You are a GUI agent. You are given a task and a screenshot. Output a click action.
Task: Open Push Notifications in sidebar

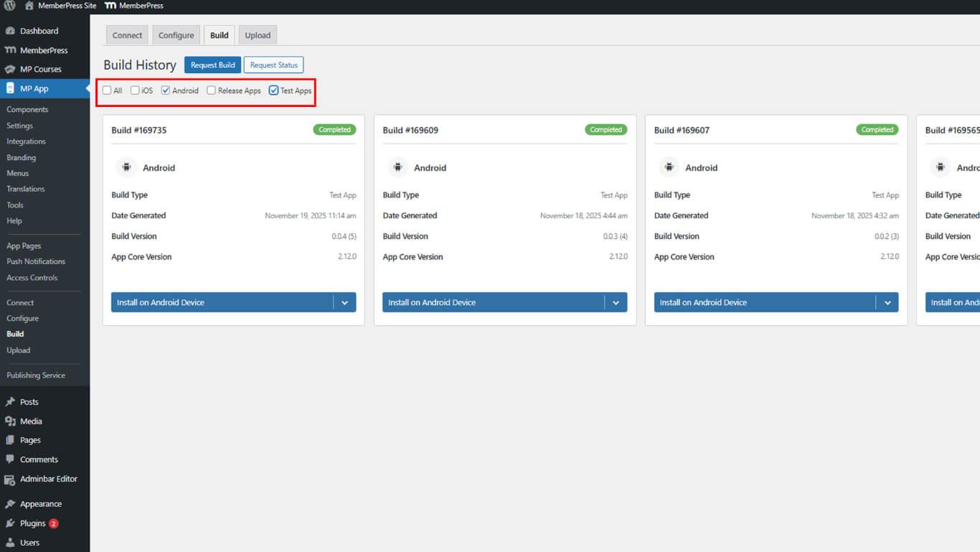[x=36, y=261]
